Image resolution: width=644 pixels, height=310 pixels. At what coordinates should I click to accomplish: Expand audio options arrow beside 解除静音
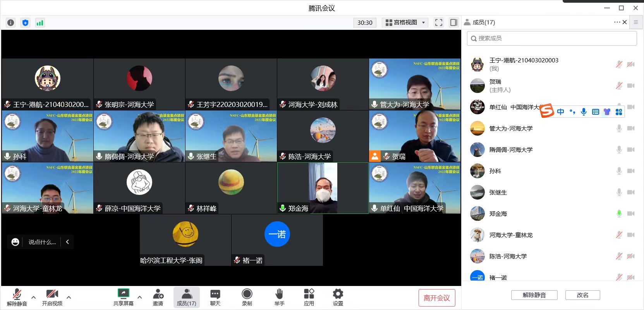click(33, 297)
